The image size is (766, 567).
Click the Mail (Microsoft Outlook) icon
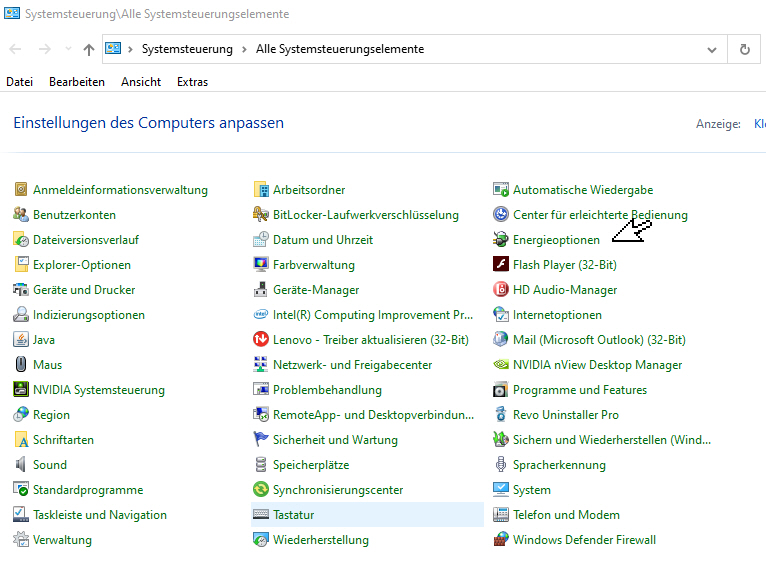coord(501,339)
